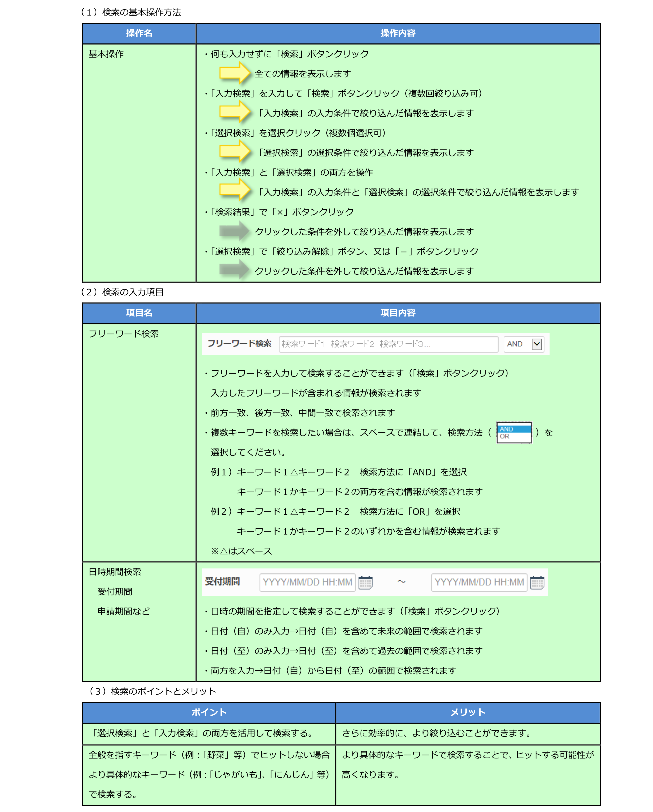This screenshot has width=653, height=812.
Task: Click the 申請期間など text
Action: [x=123, y=612]
